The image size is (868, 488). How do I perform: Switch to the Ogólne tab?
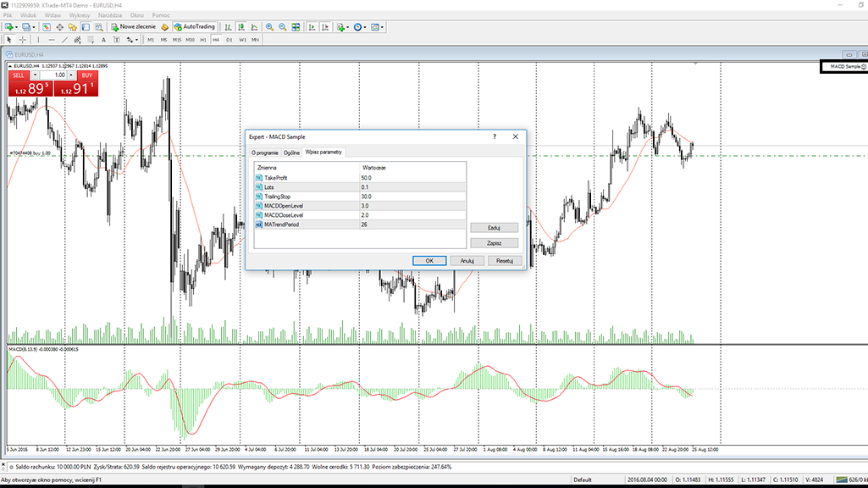pos(290,152)
